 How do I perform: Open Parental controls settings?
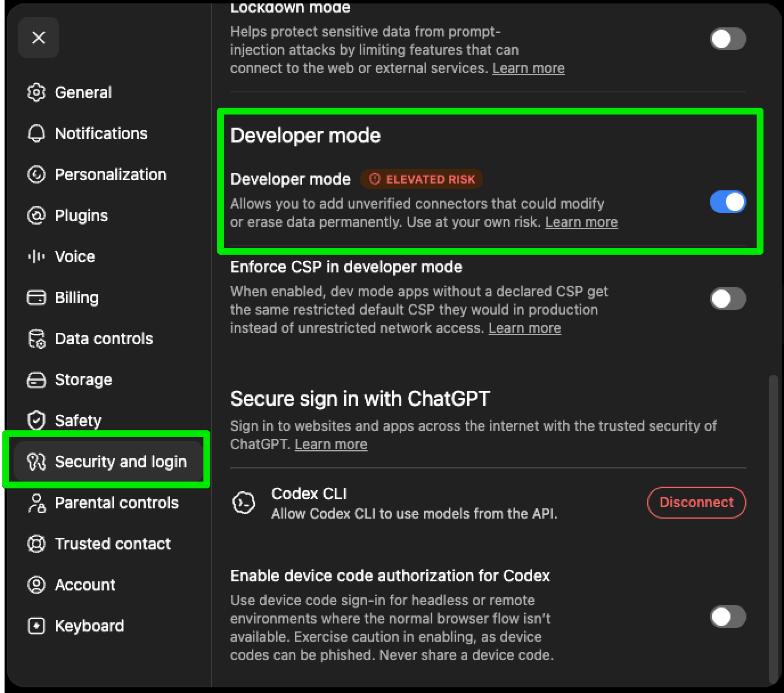coord(108,503)
